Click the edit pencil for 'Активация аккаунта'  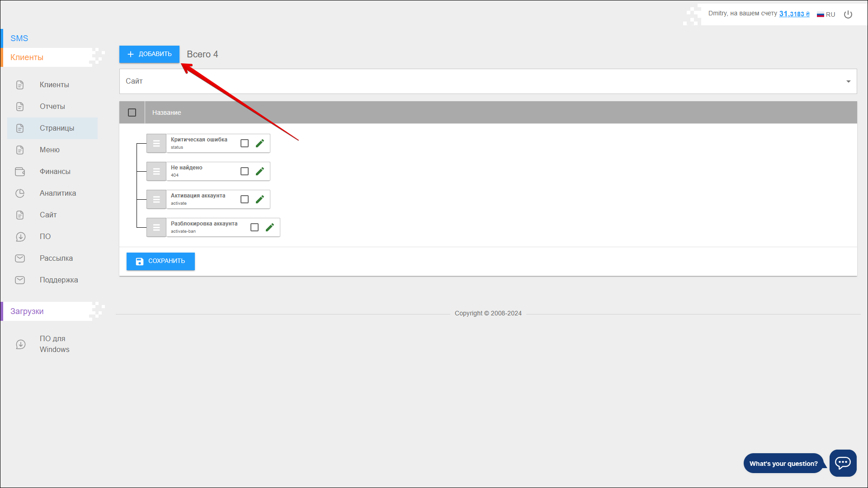pyautogui.click(x=260, y=199)
